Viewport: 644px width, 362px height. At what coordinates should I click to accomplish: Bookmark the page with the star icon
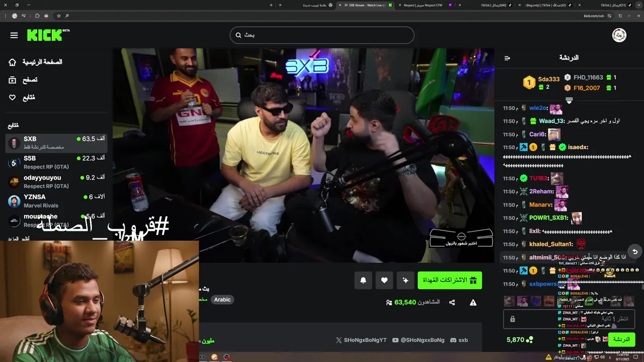click(59, 16)
